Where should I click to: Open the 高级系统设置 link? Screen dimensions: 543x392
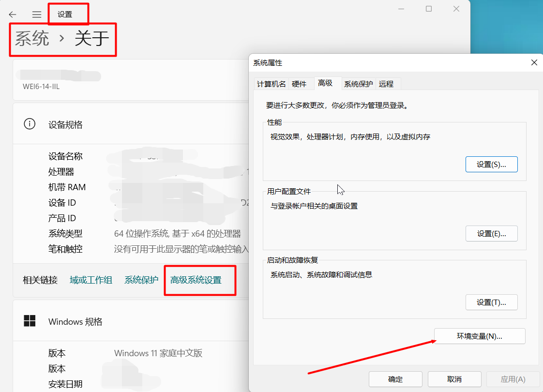[196, 280]
